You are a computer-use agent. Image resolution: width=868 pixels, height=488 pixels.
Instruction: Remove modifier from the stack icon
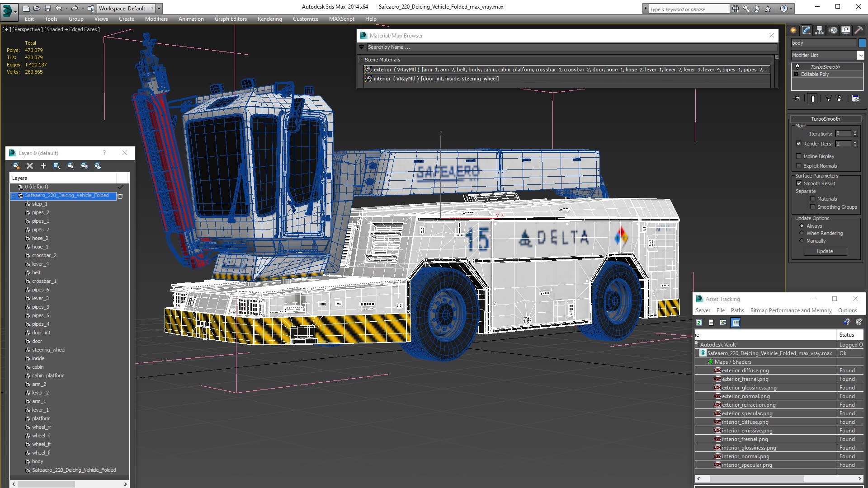pyautogui.click(x=840, y=98)
